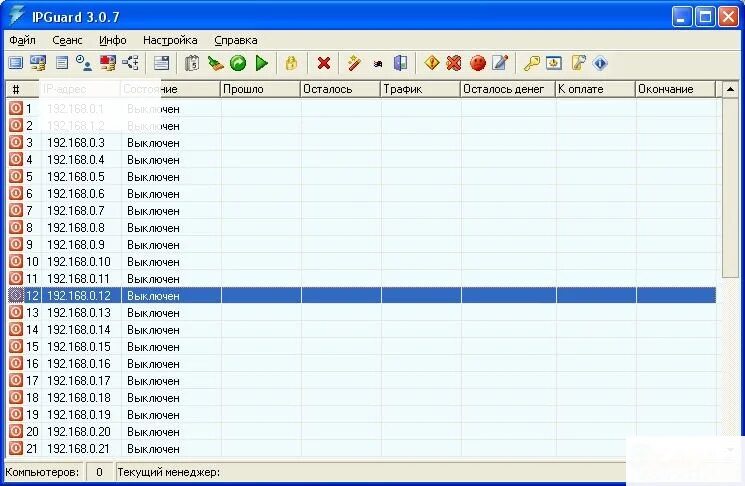This screenshot has height=486, width=745.
Task: Select the row with IP 192.168.0.11
Action: (x=361, y=279)
